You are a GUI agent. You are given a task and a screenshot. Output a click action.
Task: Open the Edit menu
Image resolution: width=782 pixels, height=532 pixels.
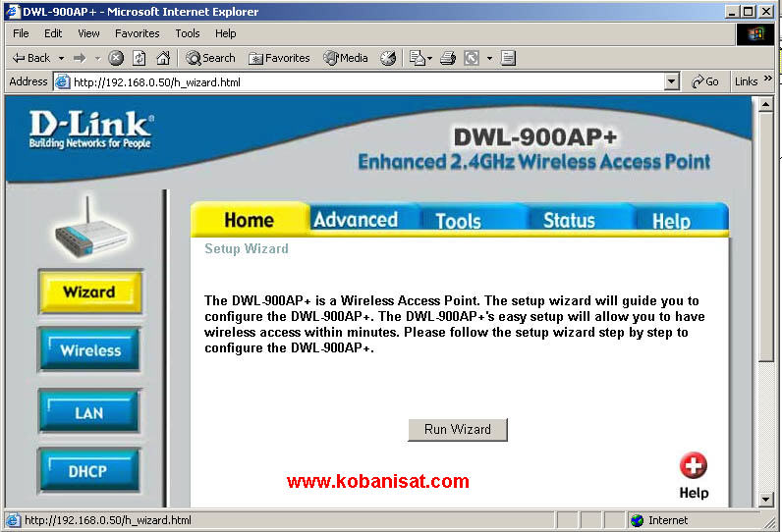[53, 33]
